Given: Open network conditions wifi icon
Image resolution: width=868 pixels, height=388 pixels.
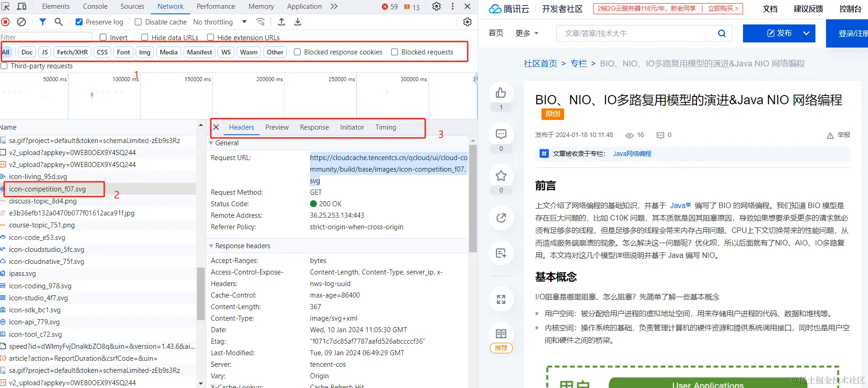Looking at the screenshot, I should click(x=261, y=22).
